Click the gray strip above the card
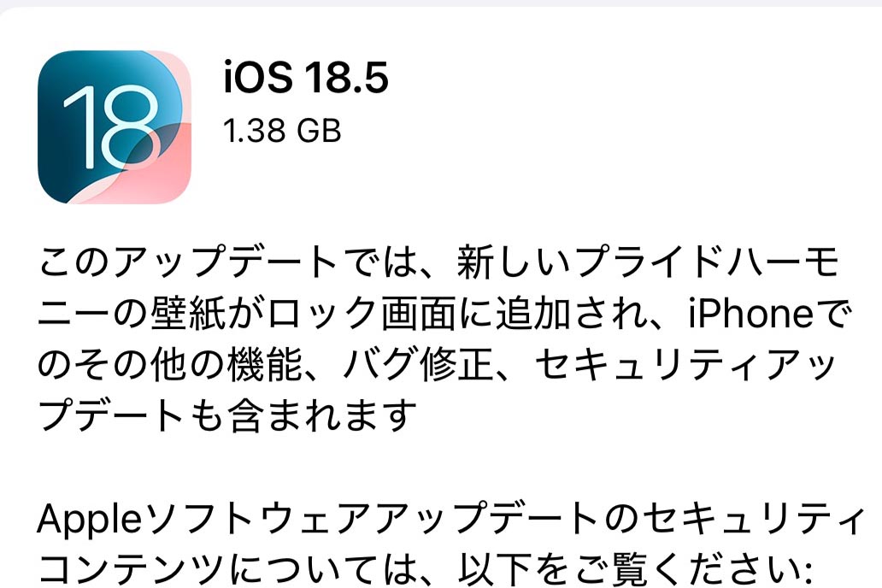Screen dimensions: 882x588 click(441, 3)
